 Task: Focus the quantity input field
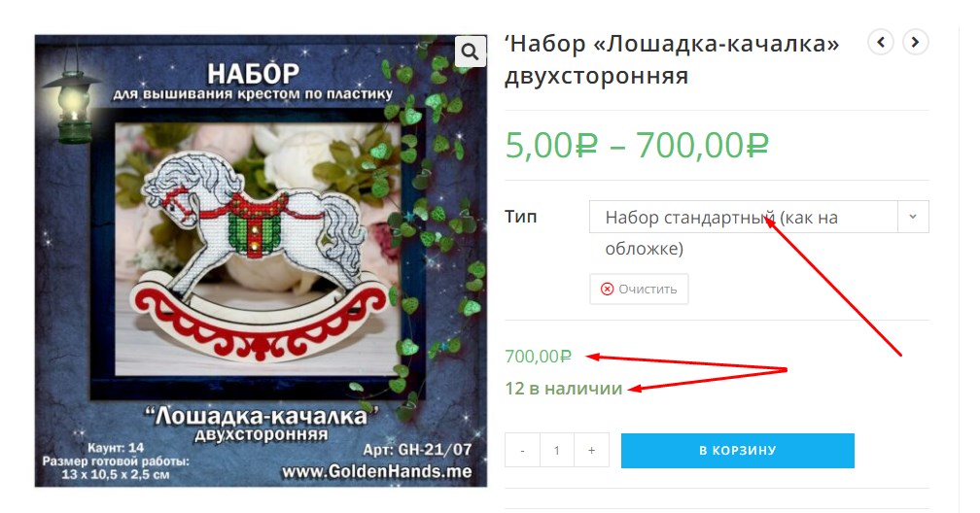557,451
